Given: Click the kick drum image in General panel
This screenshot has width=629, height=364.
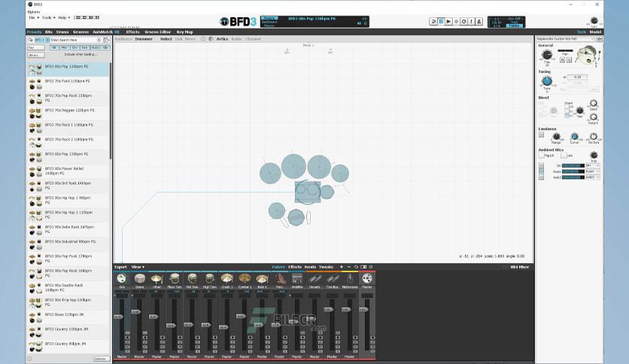Looking at the screenshot, I should pos(588,56).
